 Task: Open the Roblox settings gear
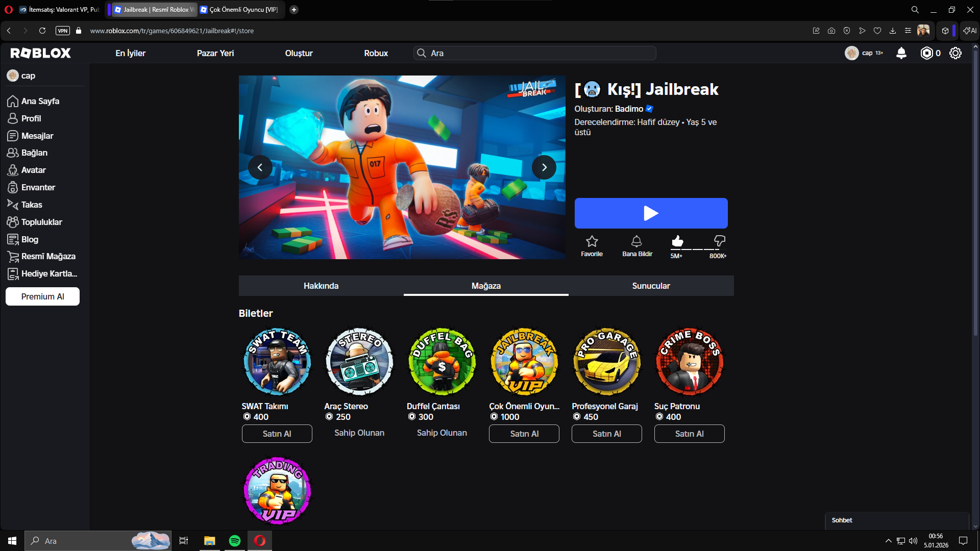pyautogui.click(x=955, y=53)
